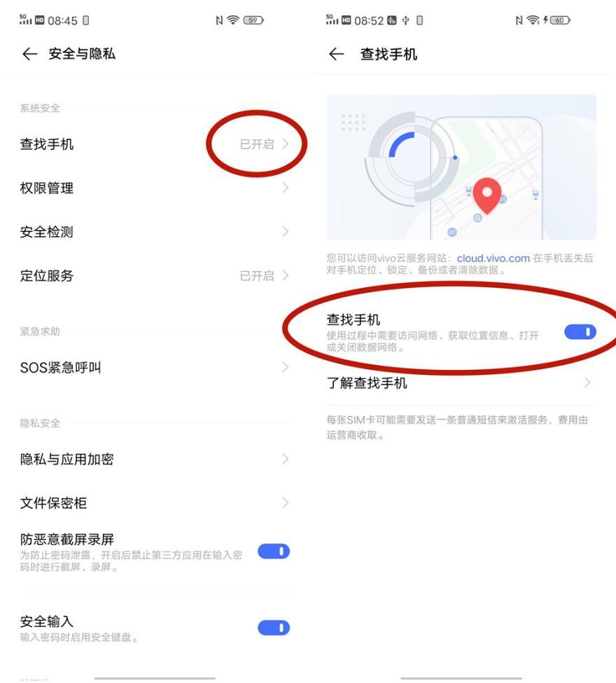Toggle 安全输入 switch
The width and height of the screenshot is (616, 683).
click(x=274, y=628)
